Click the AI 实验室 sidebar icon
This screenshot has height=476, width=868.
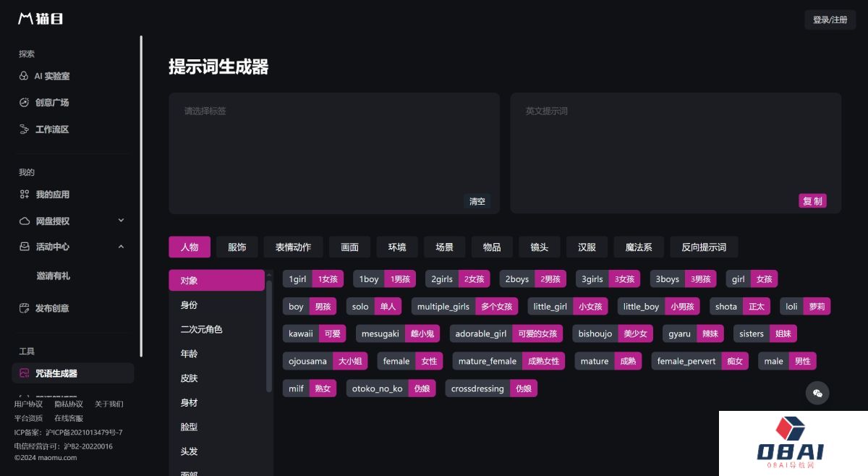coord(24,76)
